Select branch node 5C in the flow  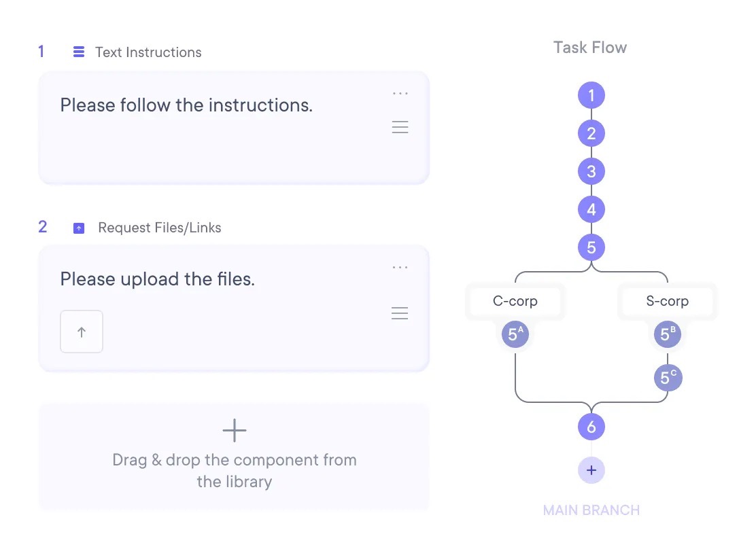click(668, 378)
